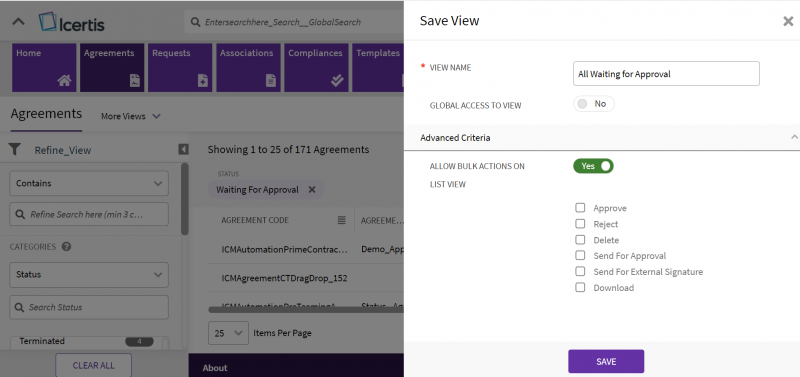
Task: Open the Requests tile
Action: (180, 67)
